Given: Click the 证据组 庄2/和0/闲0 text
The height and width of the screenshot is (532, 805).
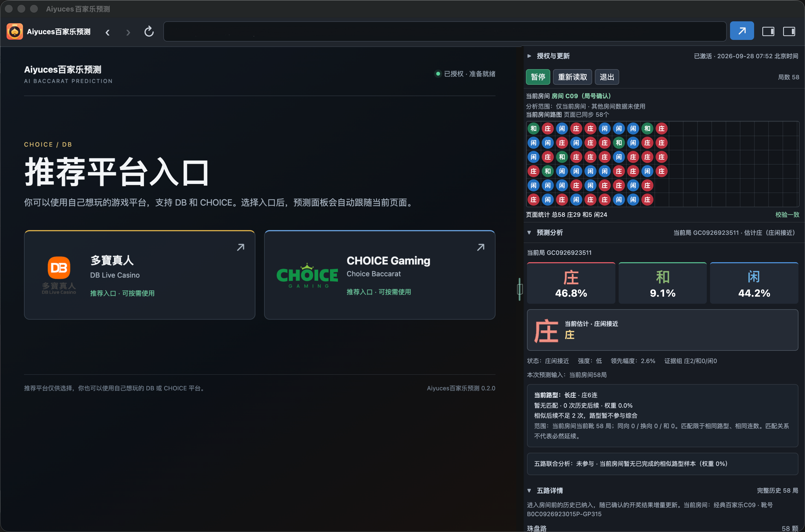Looking at the screenshot, I should 691,361.
